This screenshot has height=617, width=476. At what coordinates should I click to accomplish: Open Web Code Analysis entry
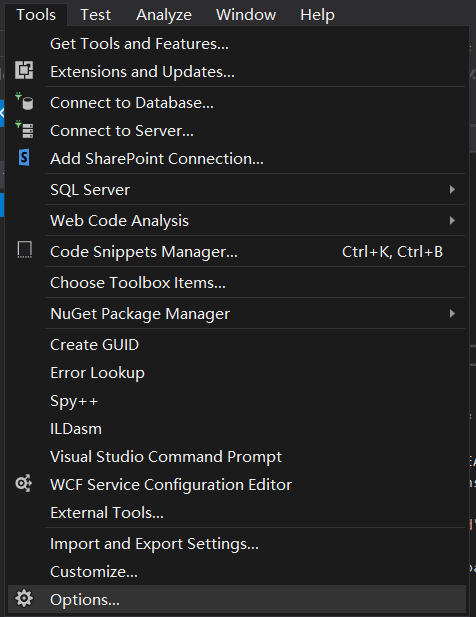click(x=237, y=220)
